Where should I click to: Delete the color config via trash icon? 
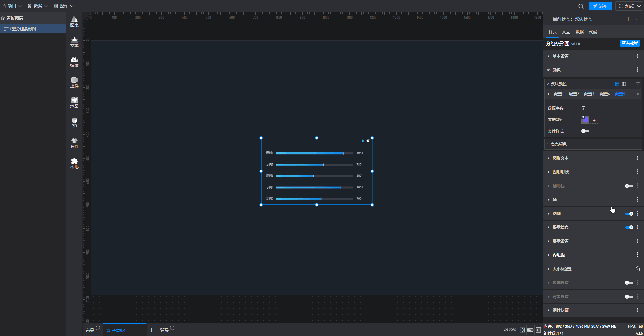click(x=637, y=84)
